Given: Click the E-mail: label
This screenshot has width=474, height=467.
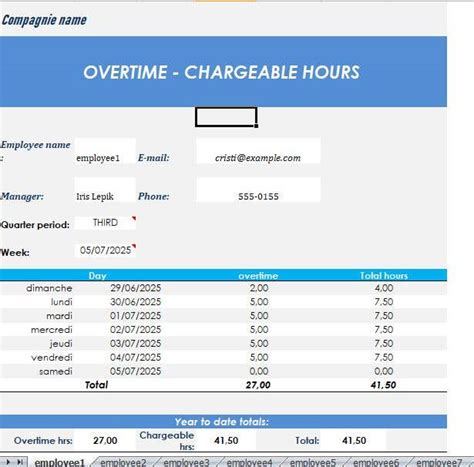Looking at the screenshot, I should 154,158.
